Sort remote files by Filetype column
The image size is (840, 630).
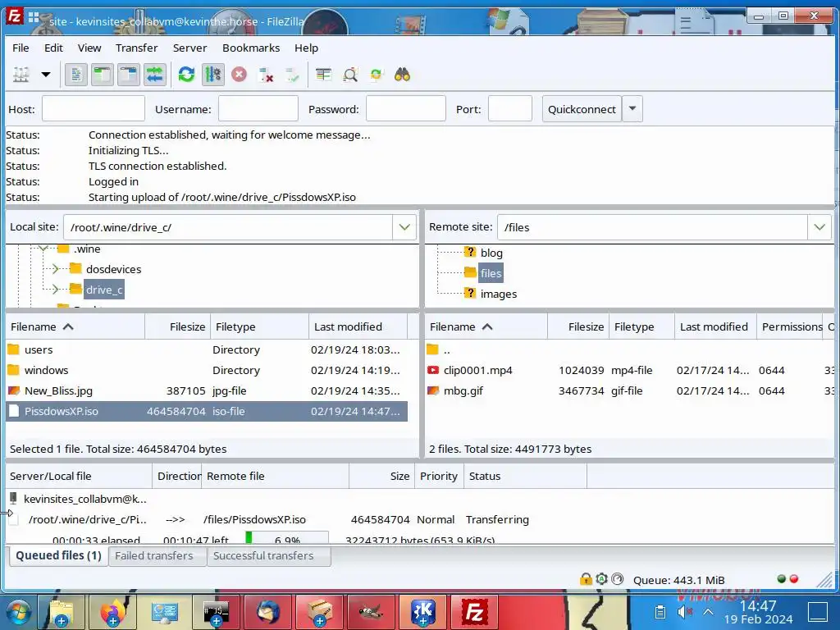[641, 326]
